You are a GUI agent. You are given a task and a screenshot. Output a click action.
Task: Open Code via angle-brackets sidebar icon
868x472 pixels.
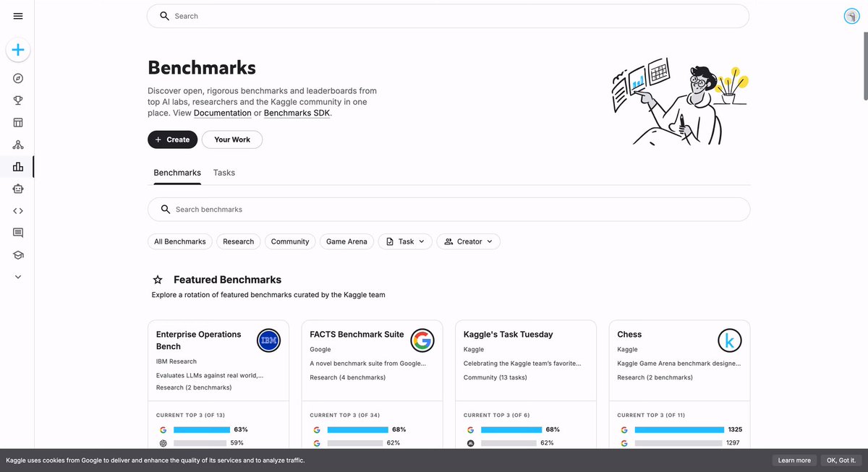[18, 211]
